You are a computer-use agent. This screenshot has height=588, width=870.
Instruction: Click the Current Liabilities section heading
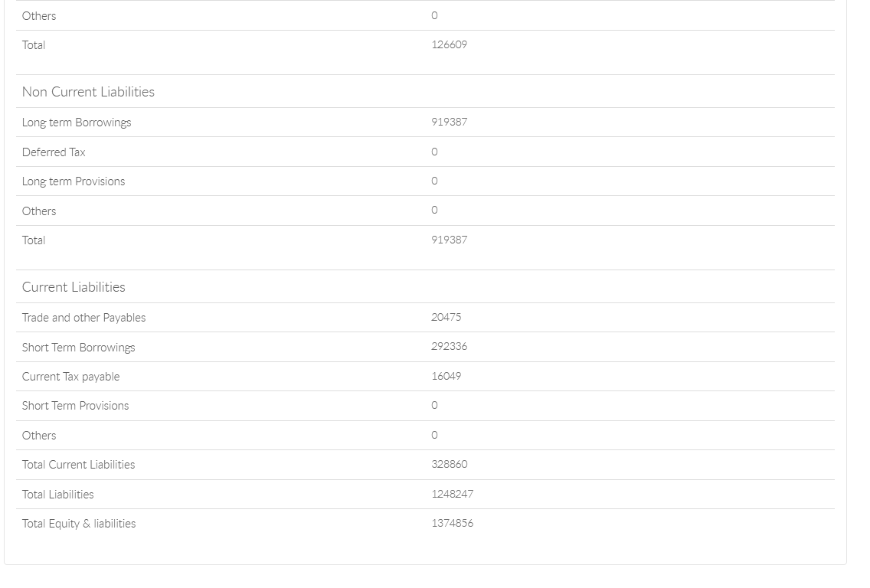point(74,287)
